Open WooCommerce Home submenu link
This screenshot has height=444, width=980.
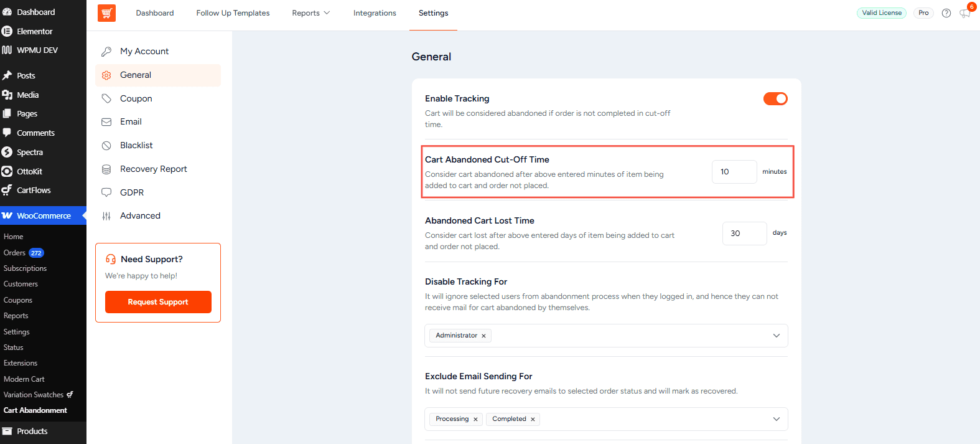[13, 237]
